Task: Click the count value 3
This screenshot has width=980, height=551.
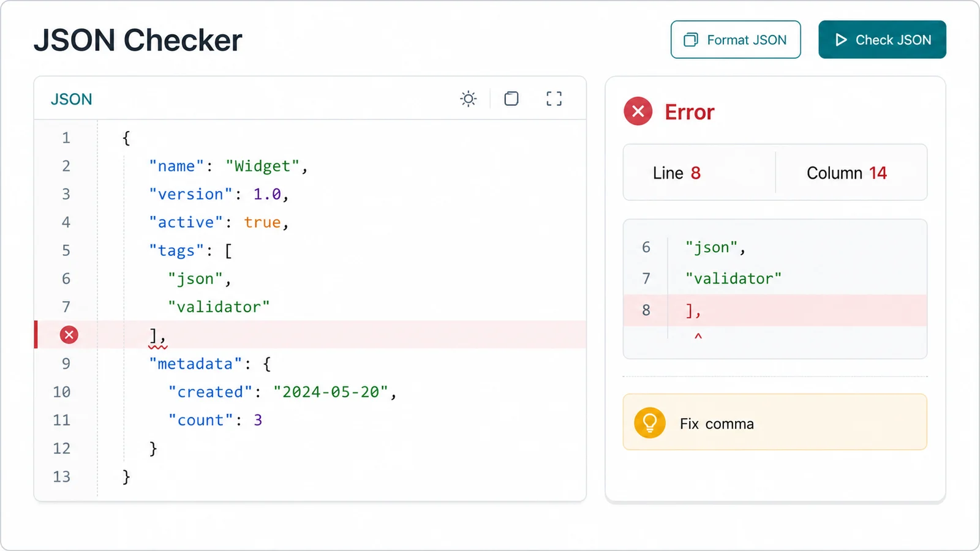Action: [258, 420]
